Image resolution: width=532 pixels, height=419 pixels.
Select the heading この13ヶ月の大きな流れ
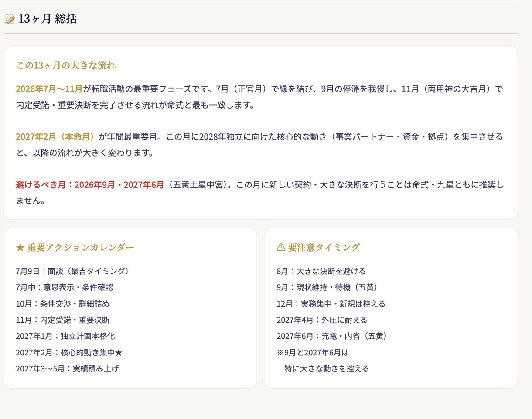click(66, 65)
